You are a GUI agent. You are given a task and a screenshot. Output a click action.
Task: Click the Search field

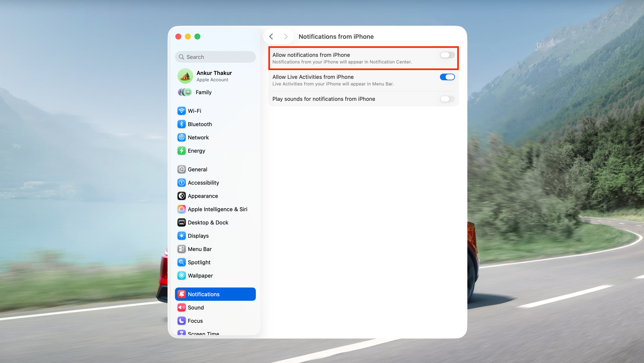[x=215, y=57]
